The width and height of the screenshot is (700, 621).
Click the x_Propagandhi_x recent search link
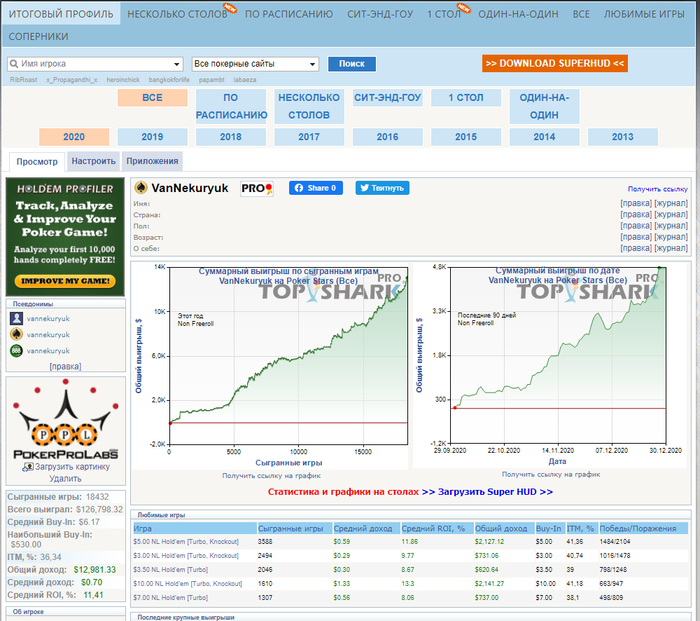point(71,80)
